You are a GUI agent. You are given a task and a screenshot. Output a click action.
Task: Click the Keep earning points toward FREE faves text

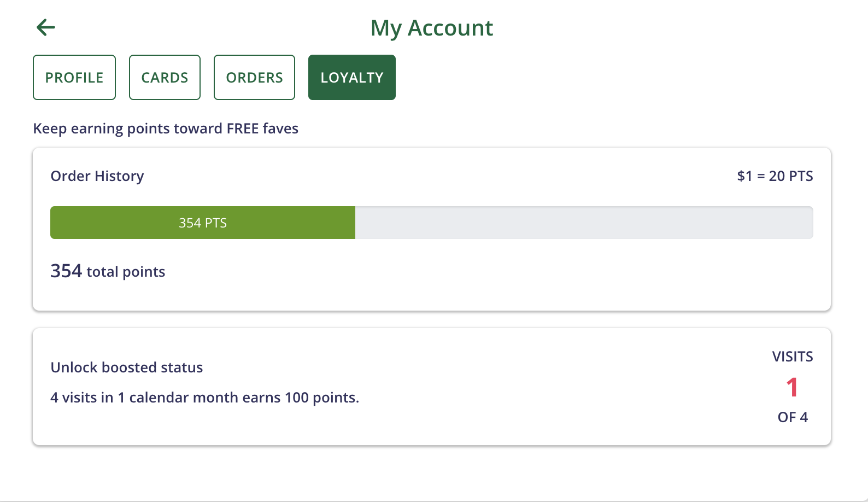click(x=166, y=129)
